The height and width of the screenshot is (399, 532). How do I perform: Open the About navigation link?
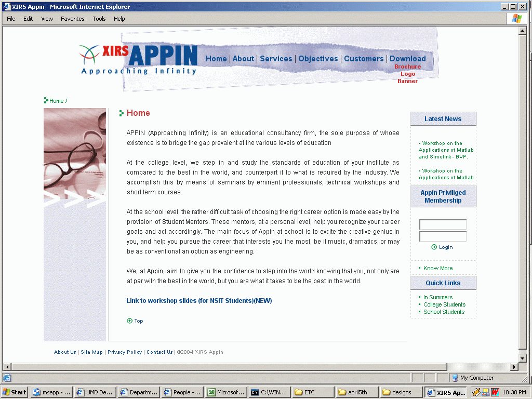[243, 59]
